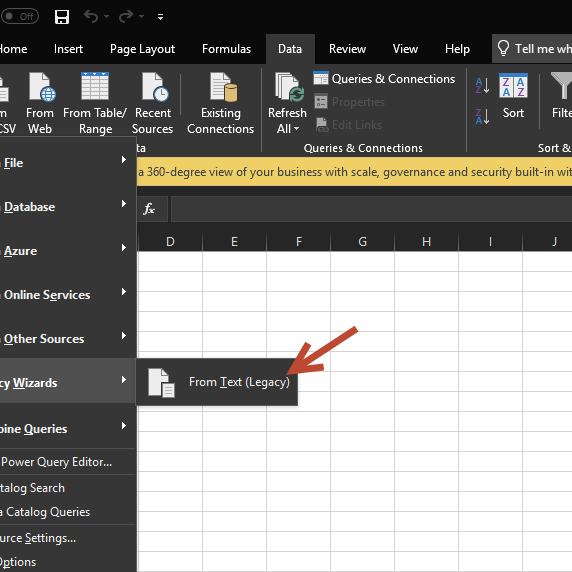This screenshot has height=572, width=572.
Task: Switch to the Page Layout tab
Action: pyautogui.click(x=142, y=49)
